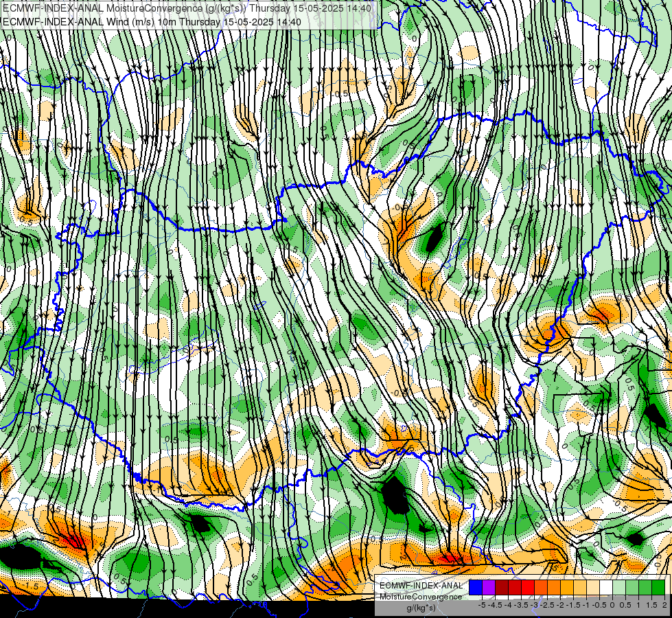Viewport: 672px width, 618px height.
Task: Click the legend unit label g/(kg*s)
Action: [421, 608]
